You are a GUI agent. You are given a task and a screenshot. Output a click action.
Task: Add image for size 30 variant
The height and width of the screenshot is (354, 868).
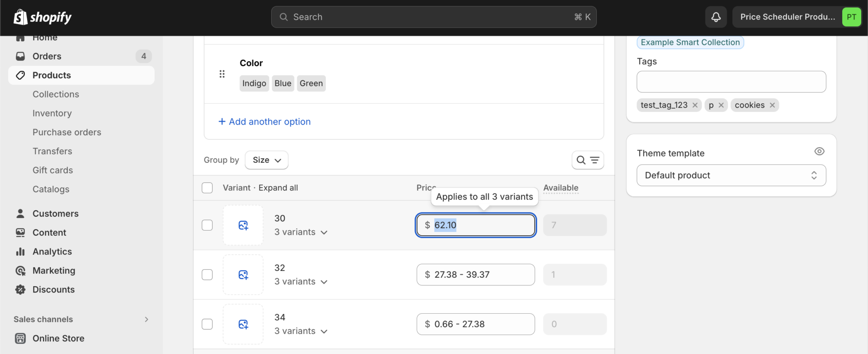243,225
